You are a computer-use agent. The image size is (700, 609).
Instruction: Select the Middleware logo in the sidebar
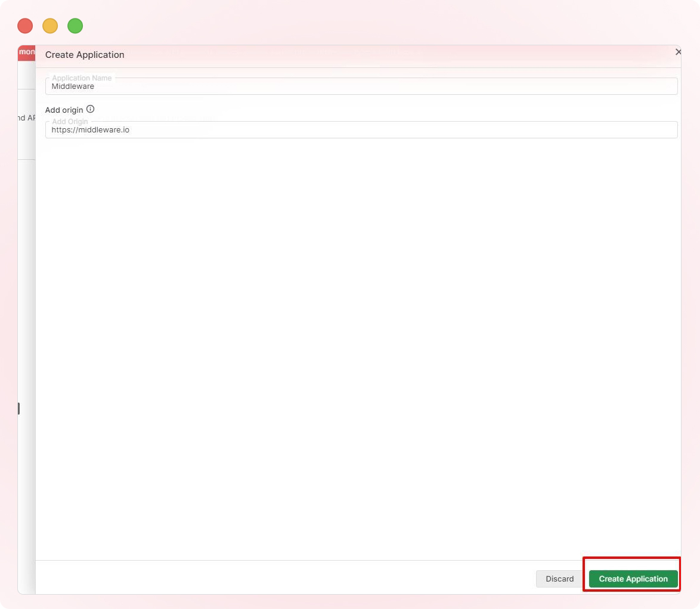tap(26, 52)
